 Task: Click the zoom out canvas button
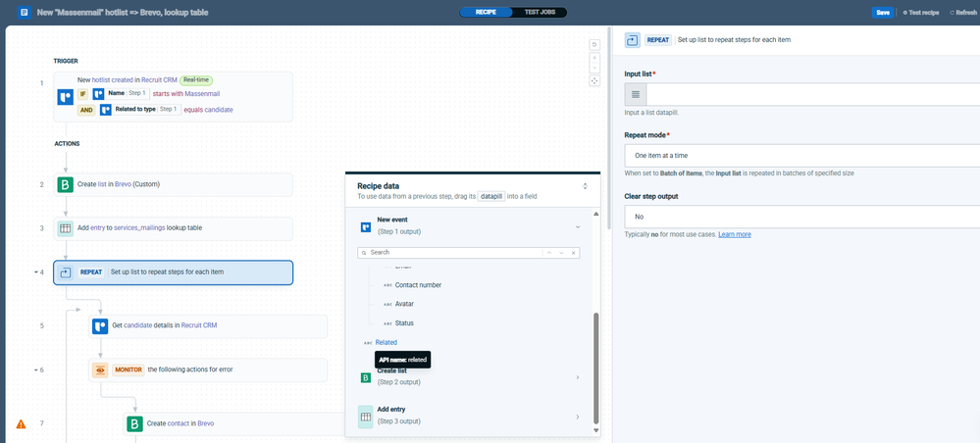click(594, 69)
